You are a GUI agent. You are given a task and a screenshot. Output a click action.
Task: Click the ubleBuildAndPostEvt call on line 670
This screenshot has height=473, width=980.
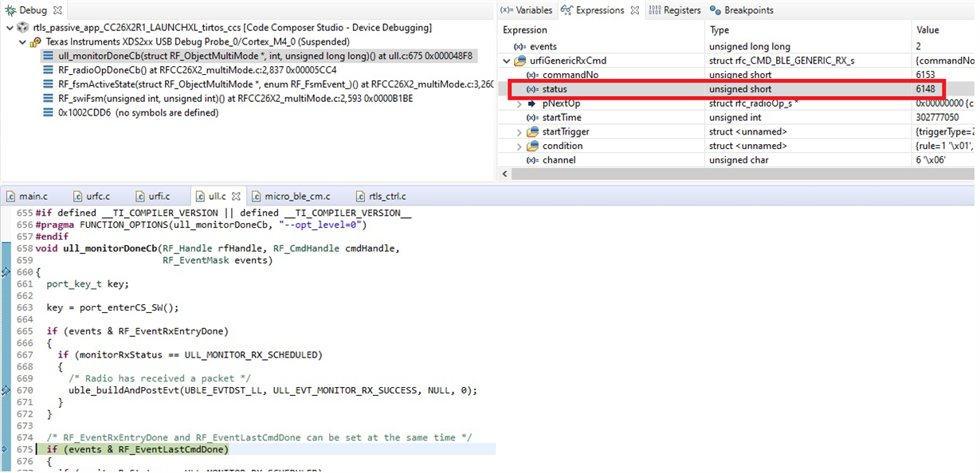[272, 390]
